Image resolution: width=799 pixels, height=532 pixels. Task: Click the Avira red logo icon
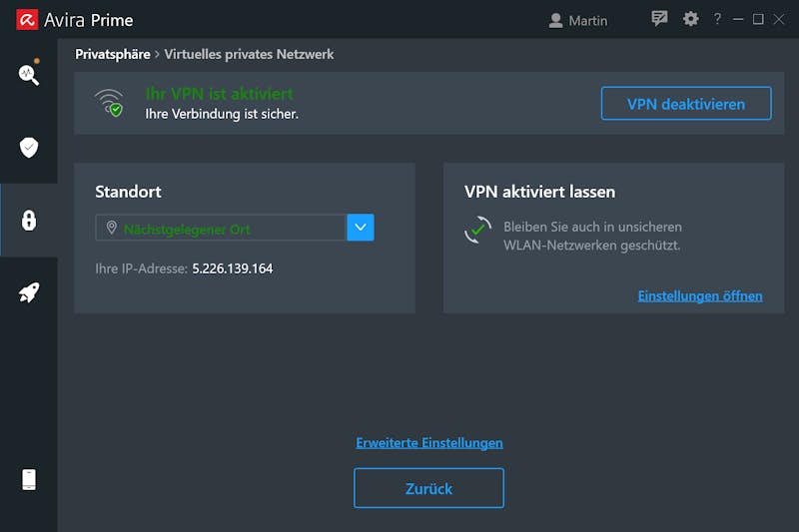(27, 20)
